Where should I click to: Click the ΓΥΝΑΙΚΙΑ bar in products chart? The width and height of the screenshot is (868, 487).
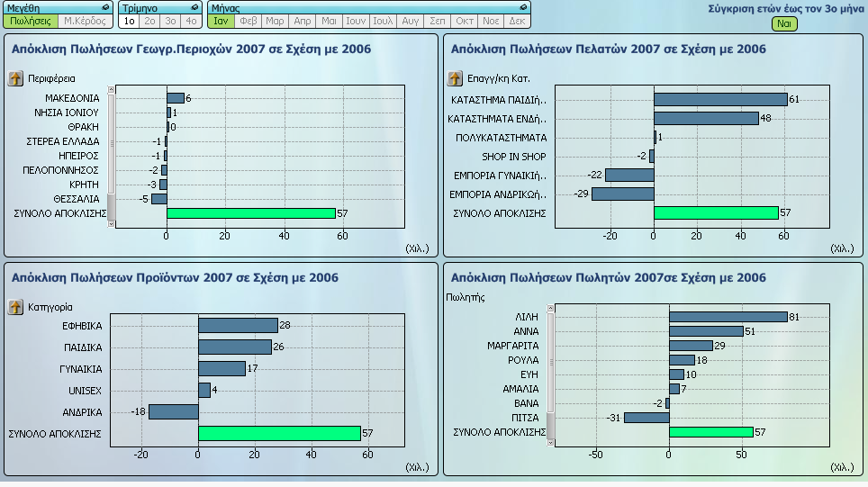[x=222, y=368]
